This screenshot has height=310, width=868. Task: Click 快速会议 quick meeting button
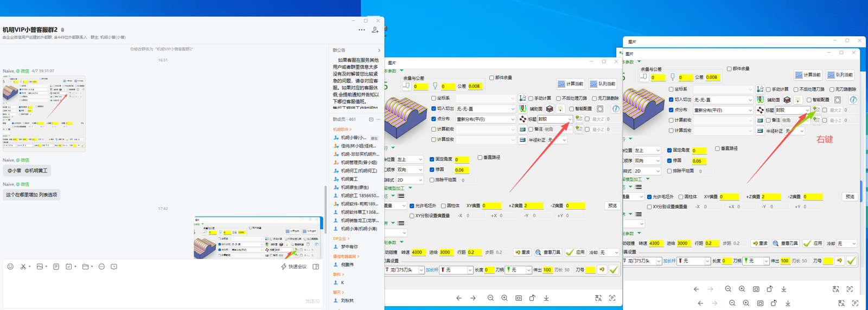pyautogui.click(x=293, y=267)
